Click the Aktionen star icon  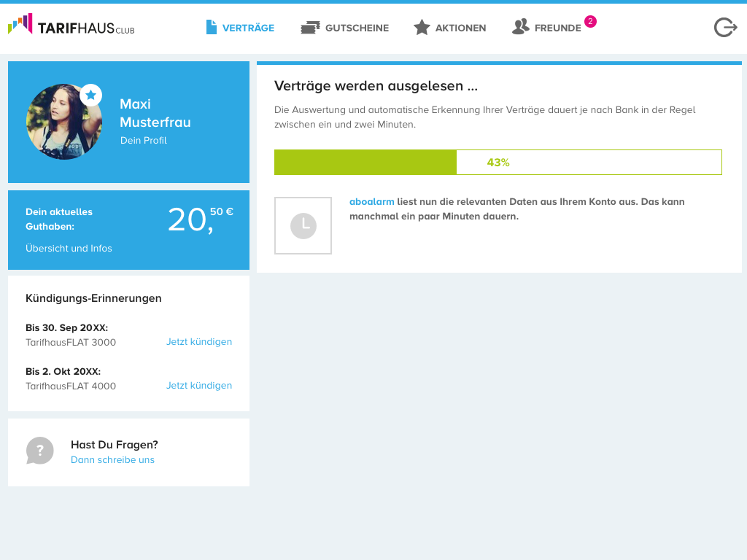click(422, 28)
